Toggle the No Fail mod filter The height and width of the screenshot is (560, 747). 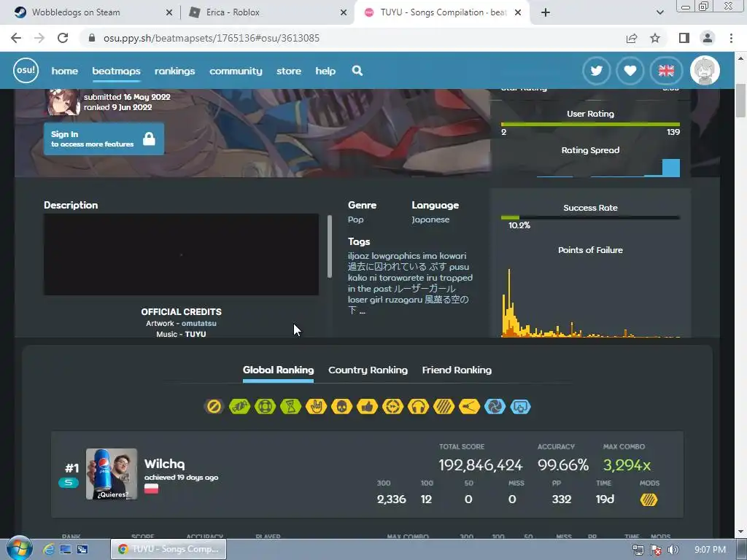point(266,407)
